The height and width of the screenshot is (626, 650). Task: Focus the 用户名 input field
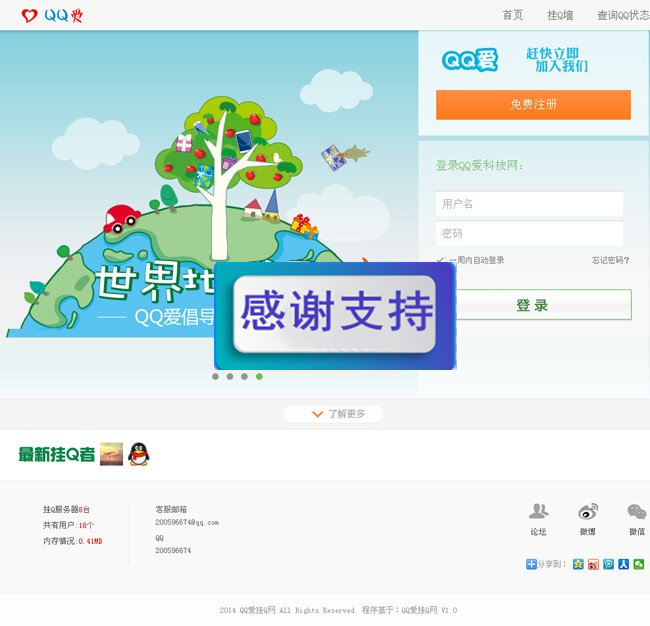[x=529, y=204]
